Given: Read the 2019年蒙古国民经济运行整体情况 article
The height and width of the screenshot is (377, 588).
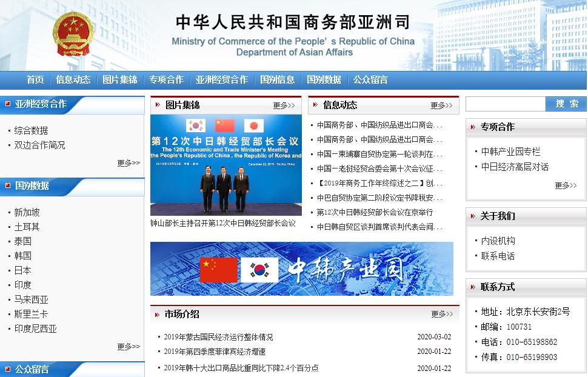Looking at the screenshot, I should pyautogui.click(x=218, y=337).
